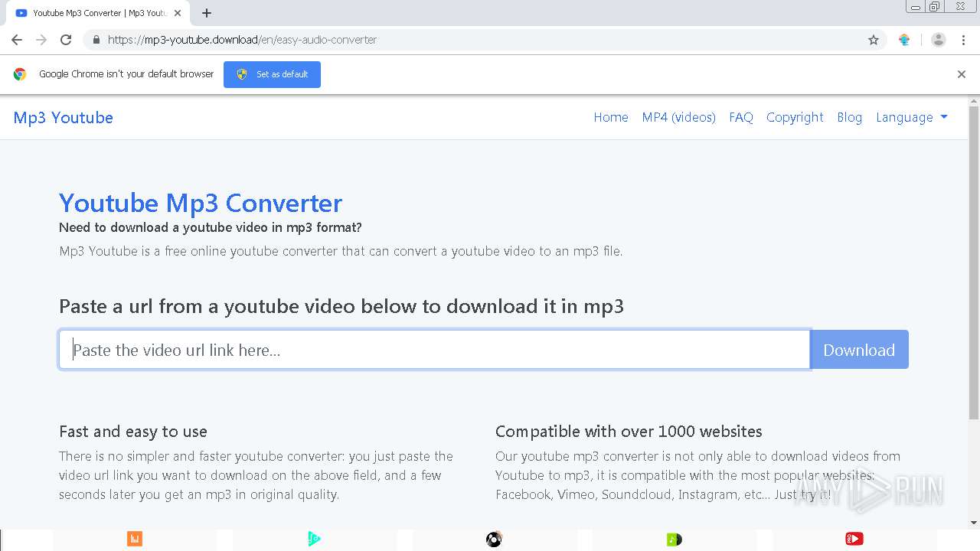The image size is (980, 551).
Task: Minimize the browser window
Action: click(x=915, y=7)
